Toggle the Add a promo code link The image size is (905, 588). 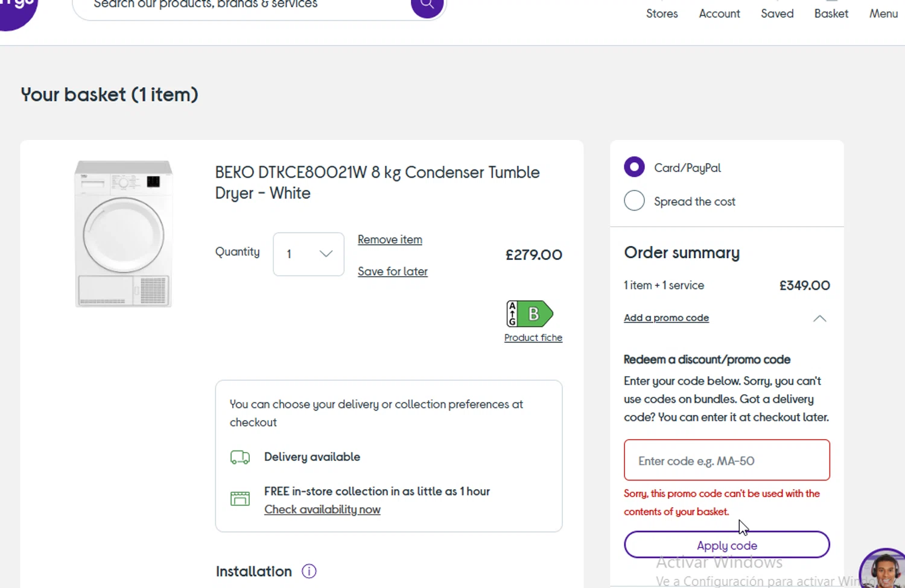666,318
